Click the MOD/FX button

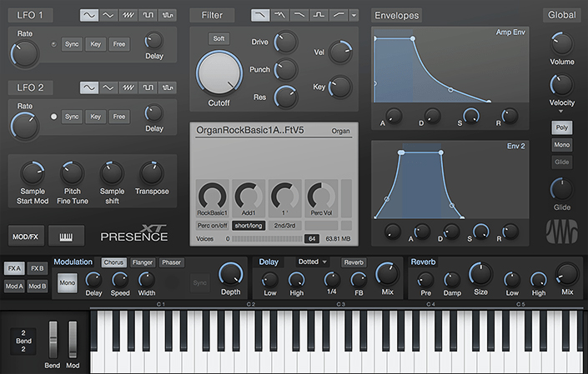(26, 237)
